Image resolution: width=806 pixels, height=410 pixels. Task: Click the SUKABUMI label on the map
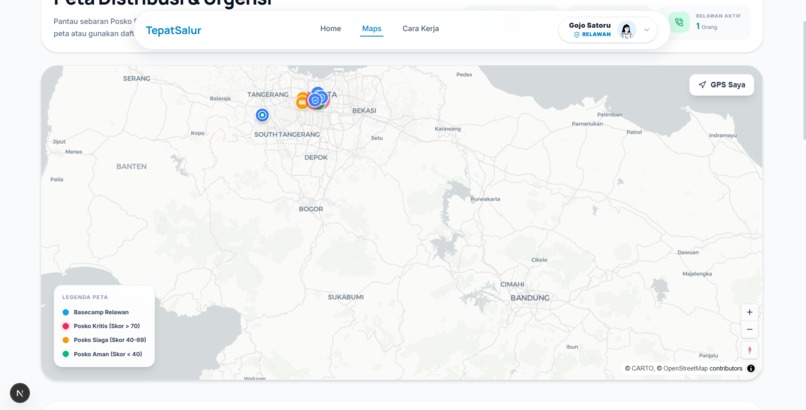tap(346, 297)
